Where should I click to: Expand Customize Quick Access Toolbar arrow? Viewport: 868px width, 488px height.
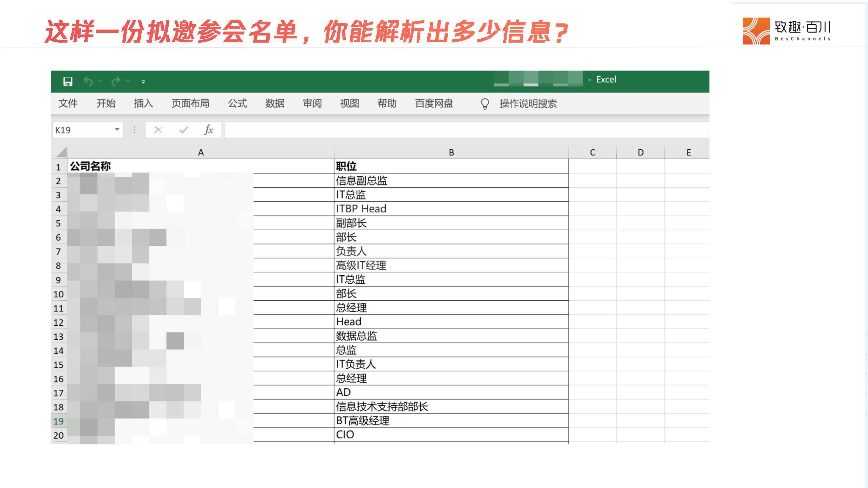[143, 82]
